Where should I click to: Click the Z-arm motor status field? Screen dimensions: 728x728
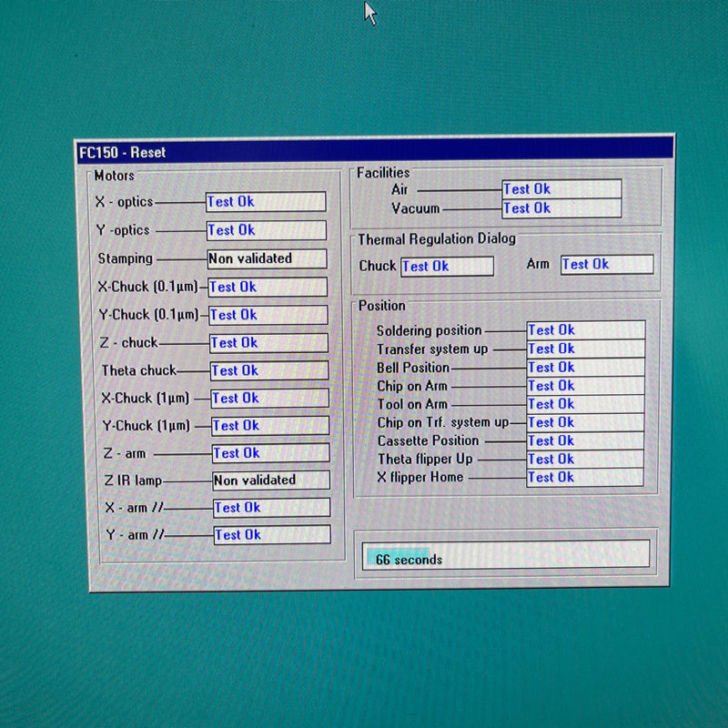[x=270, y=452]
